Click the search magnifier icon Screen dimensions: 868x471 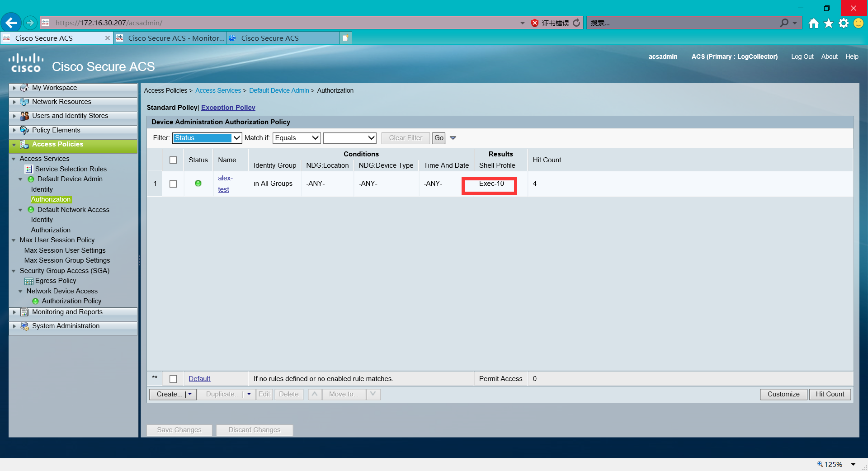(x=784, y=23)
